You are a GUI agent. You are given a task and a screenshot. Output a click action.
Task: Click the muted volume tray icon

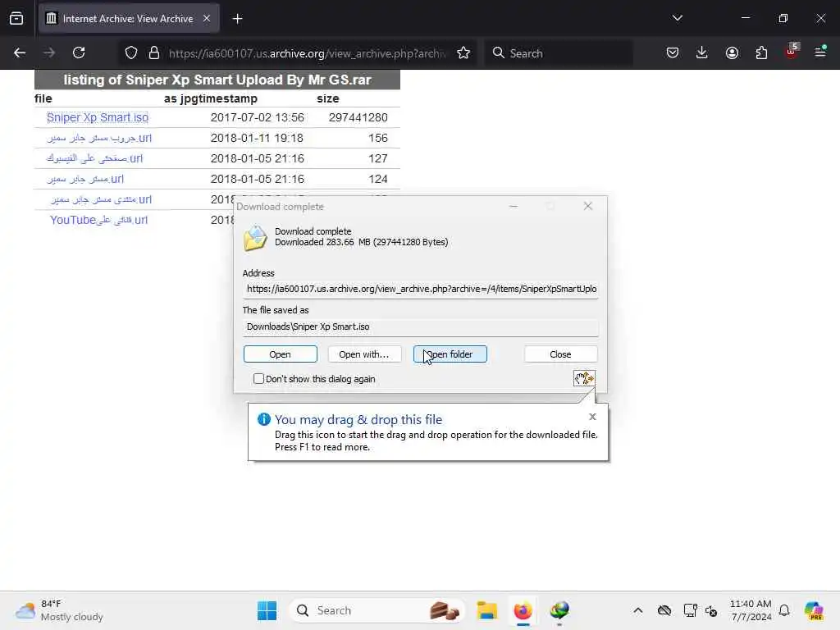click(711, 610)
